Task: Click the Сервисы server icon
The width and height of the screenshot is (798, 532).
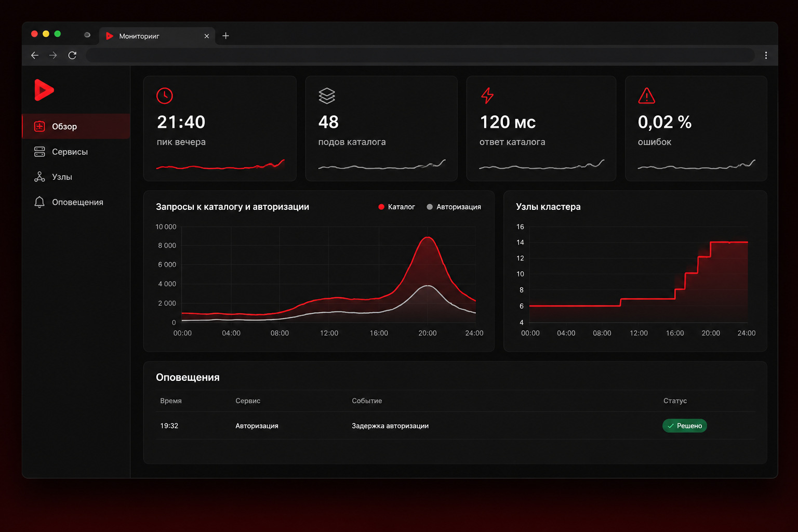Action: [39, 152]
